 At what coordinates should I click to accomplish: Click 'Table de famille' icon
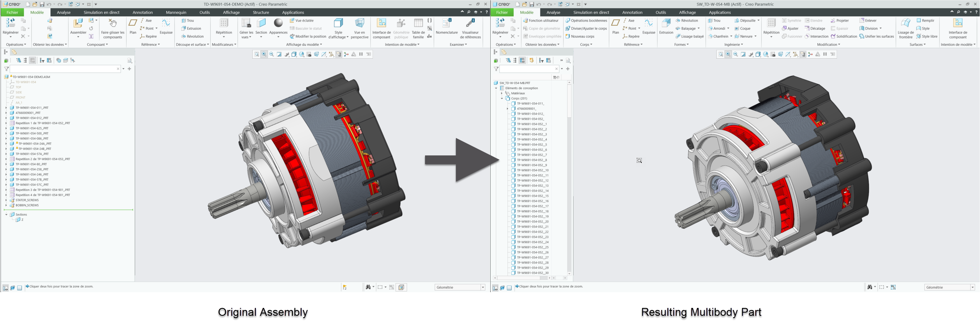tap(418, 23)
